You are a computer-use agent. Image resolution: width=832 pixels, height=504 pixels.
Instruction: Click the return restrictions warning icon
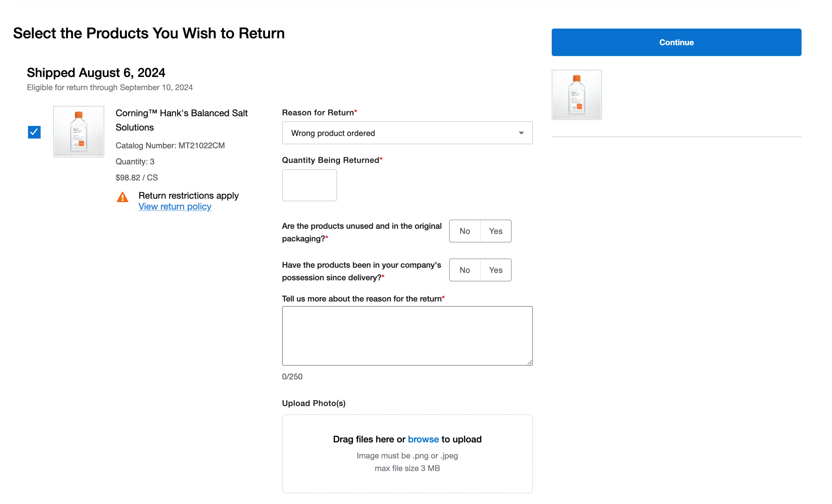pyautogui.click(x=123, y=197)
